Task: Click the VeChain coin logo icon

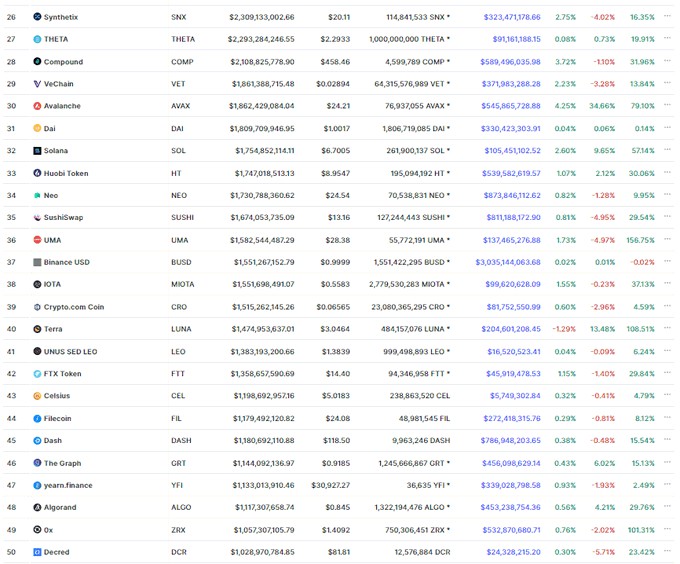Action: pos(37,84)
